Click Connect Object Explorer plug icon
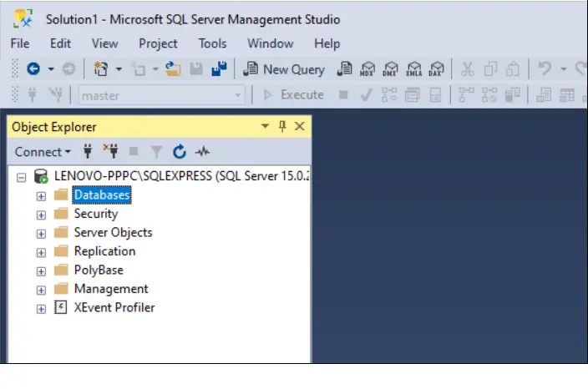 88,151
